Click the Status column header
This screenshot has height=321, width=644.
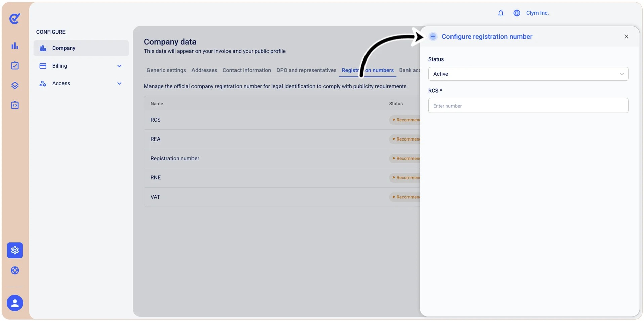(x=396, y=104)
